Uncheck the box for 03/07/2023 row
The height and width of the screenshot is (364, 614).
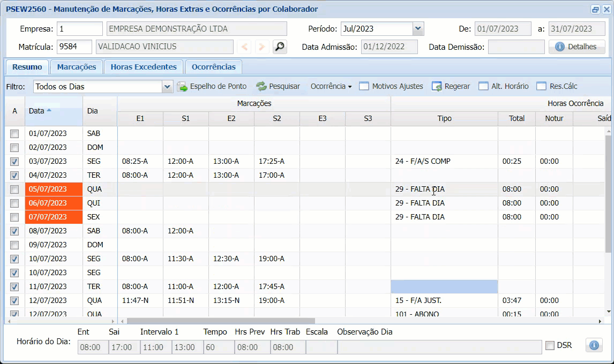(x=14, y=161)
